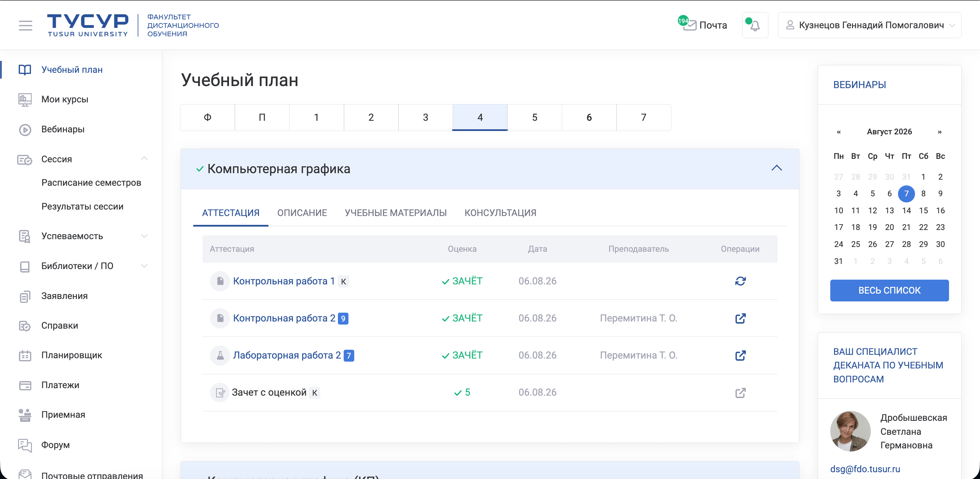The image size is (980, 479).
Task: Open Расписание семестров in sidebar
Action: pos(91,183)
